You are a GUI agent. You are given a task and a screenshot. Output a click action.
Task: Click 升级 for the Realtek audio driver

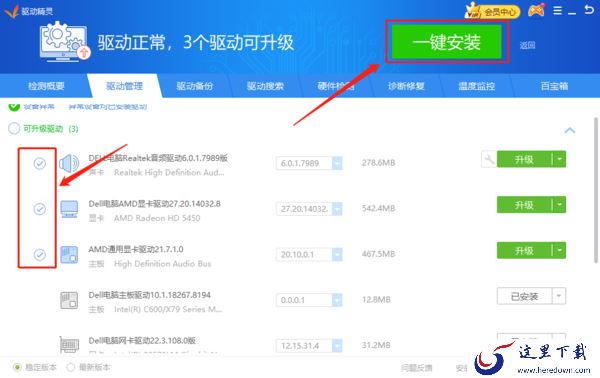point(524,159)
